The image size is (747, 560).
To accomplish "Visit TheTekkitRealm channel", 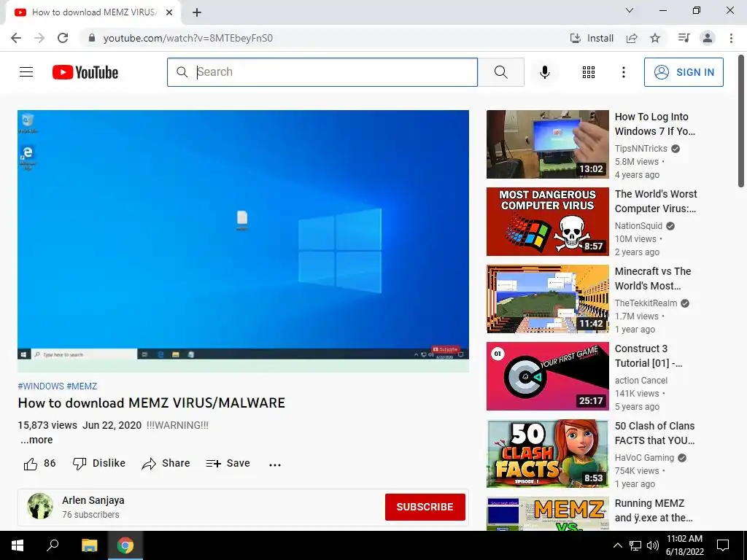I will coord(646,303).
